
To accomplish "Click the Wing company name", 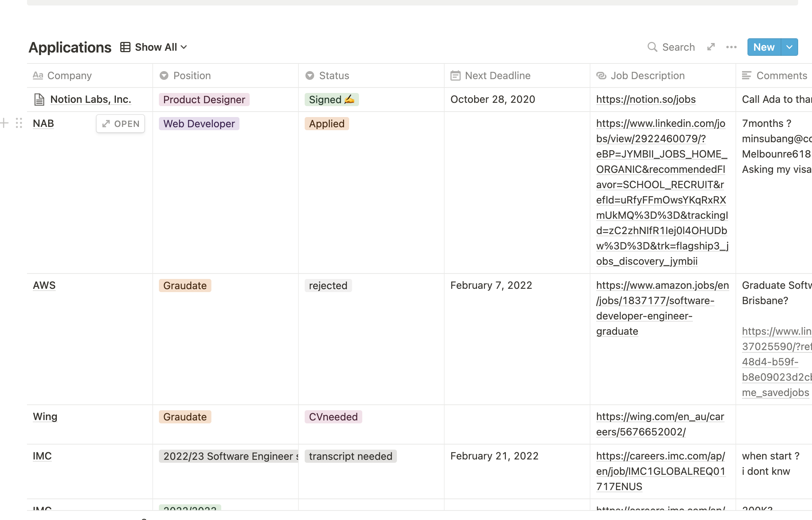I will click(45, 416).
